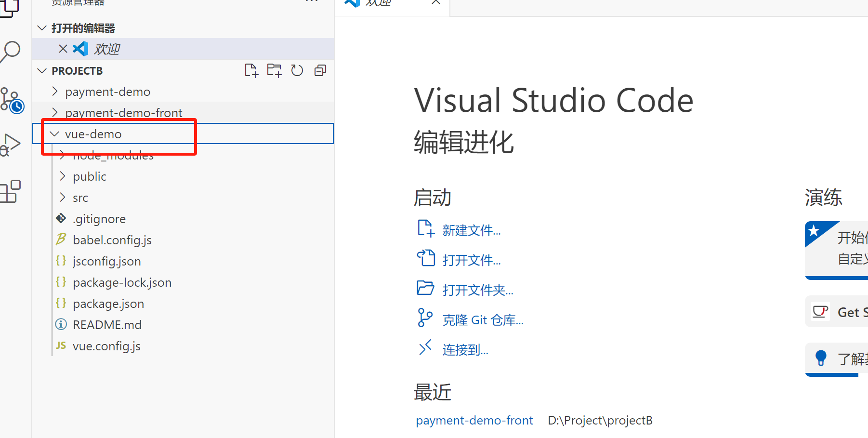Click the 新建文件... link
Viewport: 868px width, 438px height.
click(x=472, y=230)
